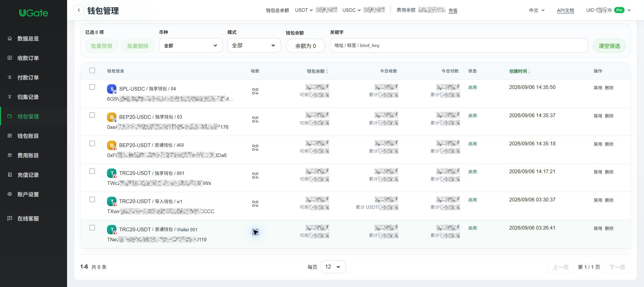Click the TRC20-USDT 独享钱包 001 coin icon
The image size is (644, 287).
[112, 173]
